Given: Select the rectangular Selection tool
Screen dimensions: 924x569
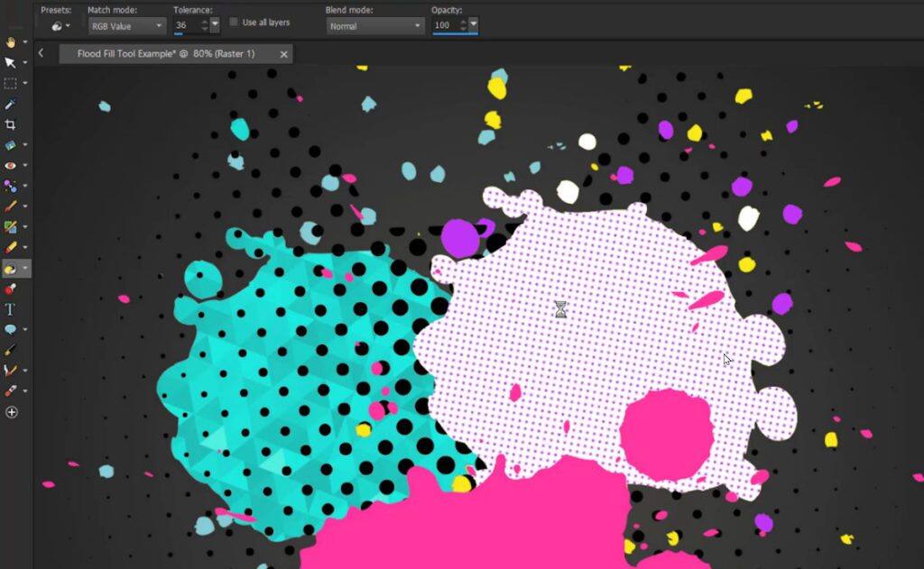Looking at the screenshot, I should click(12, 84).
